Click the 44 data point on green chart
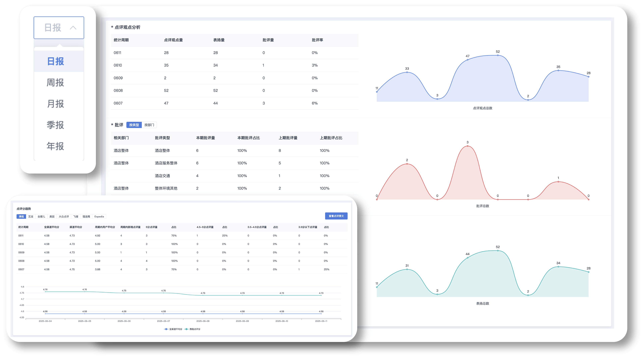The height and width of the screenshot is (358, 644). tap(468, 258)
